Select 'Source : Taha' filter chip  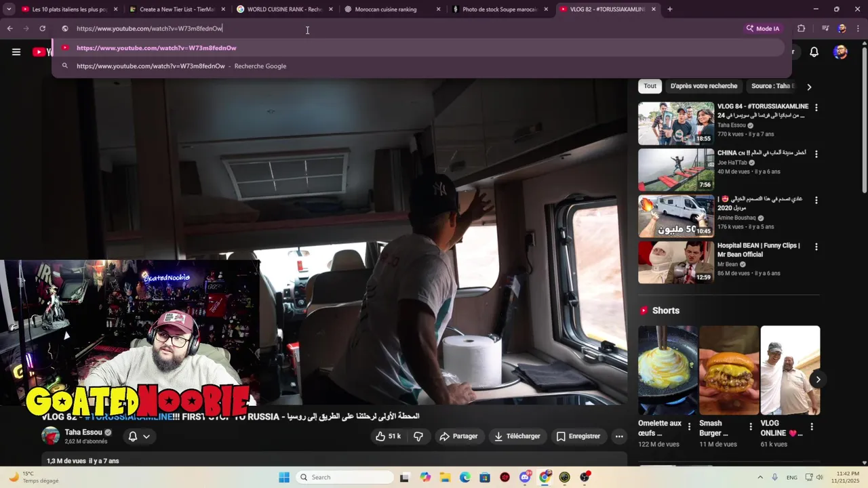[x=772, y=86]
